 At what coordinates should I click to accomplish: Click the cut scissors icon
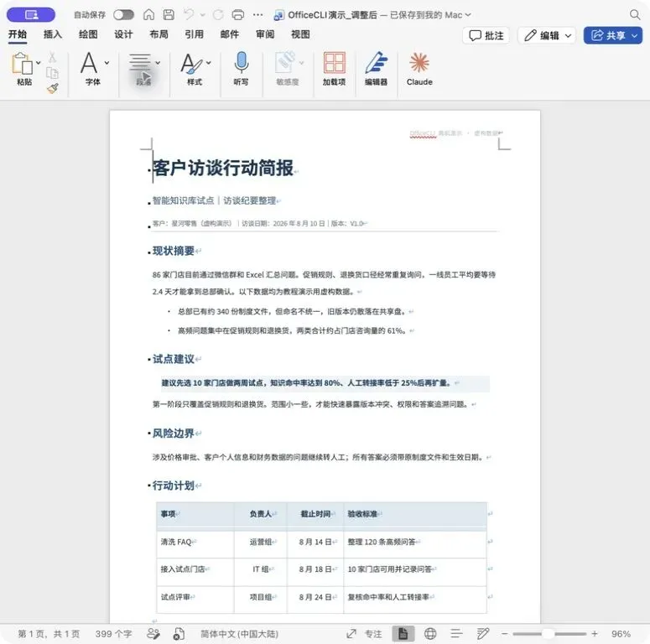coord(52,57)
